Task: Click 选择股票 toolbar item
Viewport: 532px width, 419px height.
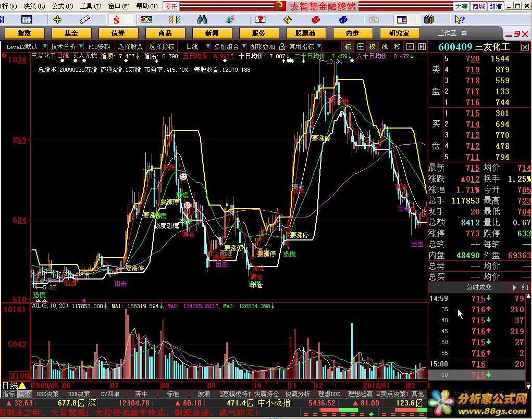Action: [130, 46]
